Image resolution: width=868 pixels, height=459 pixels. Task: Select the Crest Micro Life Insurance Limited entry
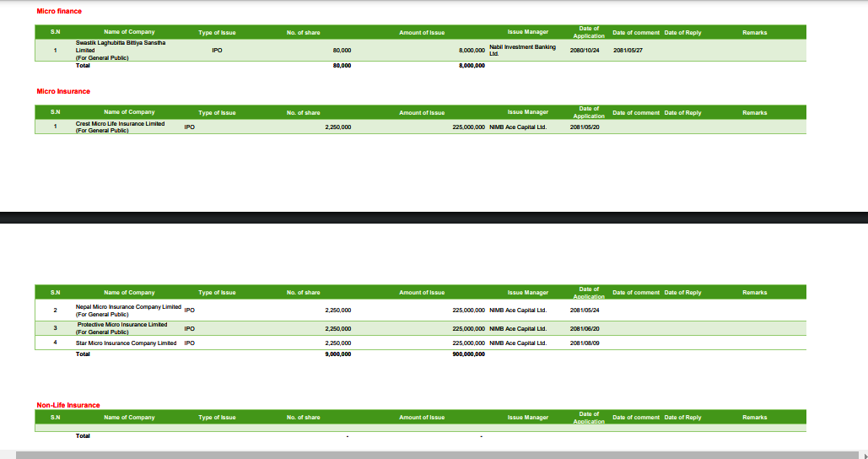(120, 127)
